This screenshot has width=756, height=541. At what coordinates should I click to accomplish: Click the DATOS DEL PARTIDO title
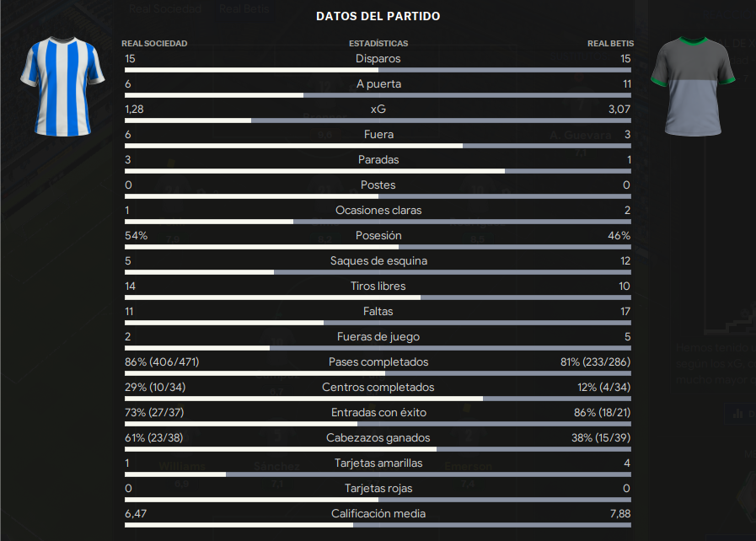pos(378,16)
